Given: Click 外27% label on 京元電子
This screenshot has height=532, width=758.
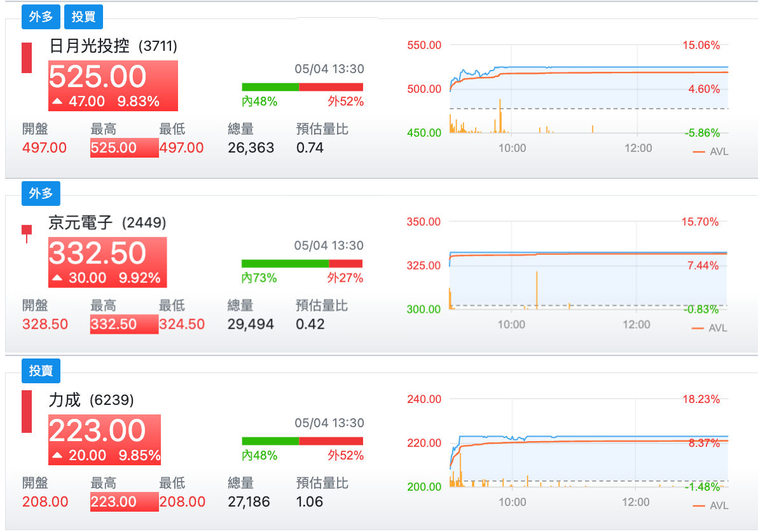Looking at the screenshot, I should (x=345, y=278).
